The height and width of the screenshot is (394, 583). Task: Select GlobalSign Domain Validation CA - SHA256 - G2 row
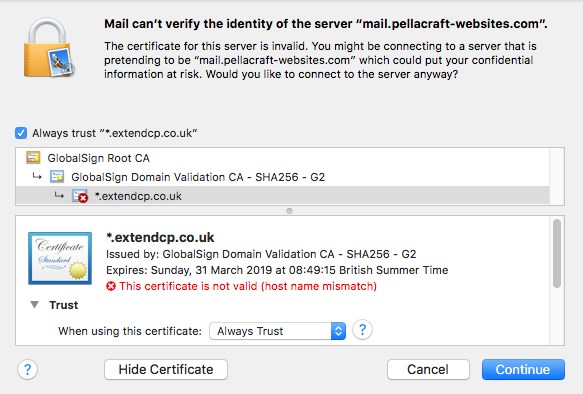283,177
